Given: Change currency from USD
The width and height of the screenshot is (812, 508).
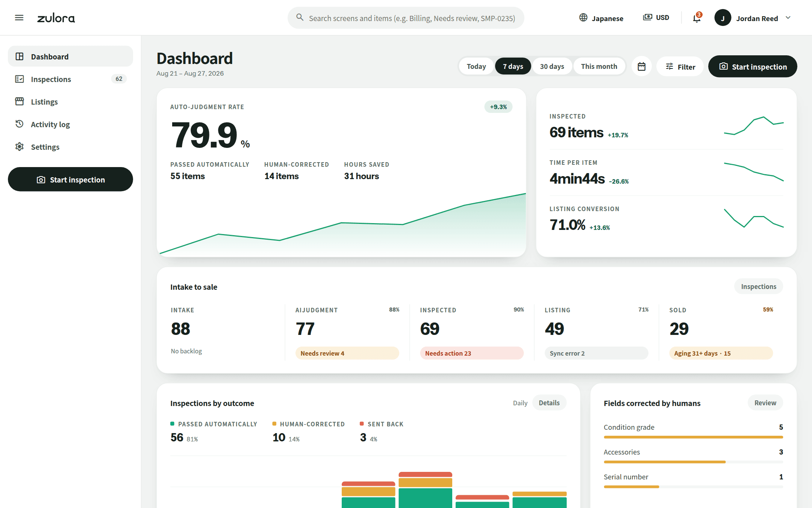Looking at the screenshot, I should (x=662, y=18).
